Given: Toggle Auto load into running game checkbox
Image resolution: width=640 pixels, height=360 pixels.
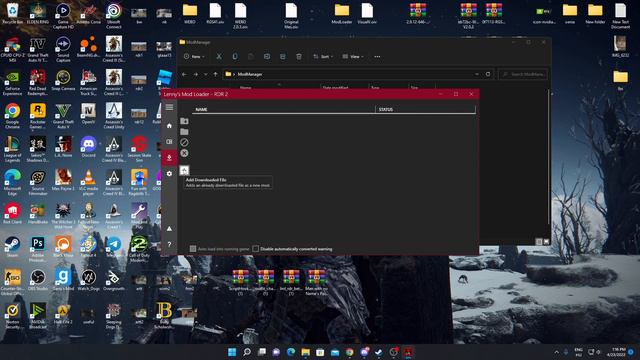Looking at the screenshot, I should click(x=193, y=249).
